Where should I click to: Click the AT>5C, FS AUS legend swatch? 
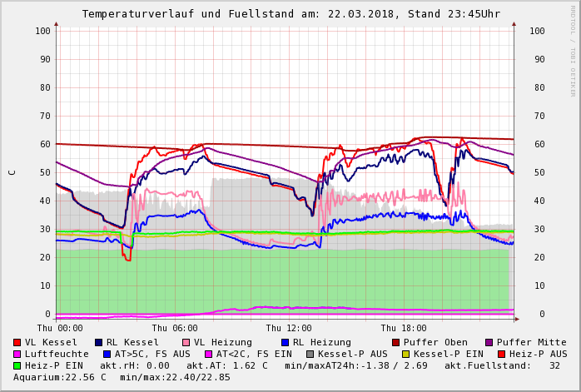(107, 354)
